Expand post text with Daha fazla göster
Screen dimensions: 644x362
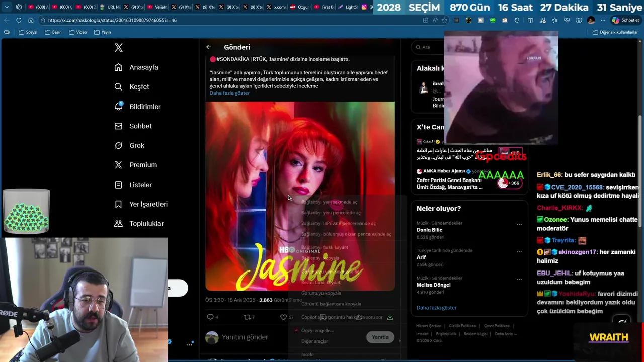(x=229, y=93)
